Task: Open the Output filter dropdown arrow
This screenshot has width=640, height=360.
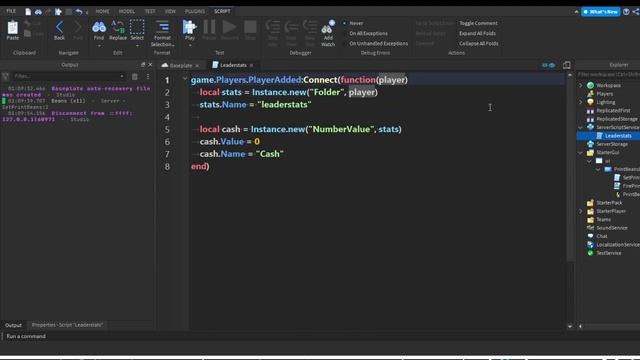Action: 122,76
